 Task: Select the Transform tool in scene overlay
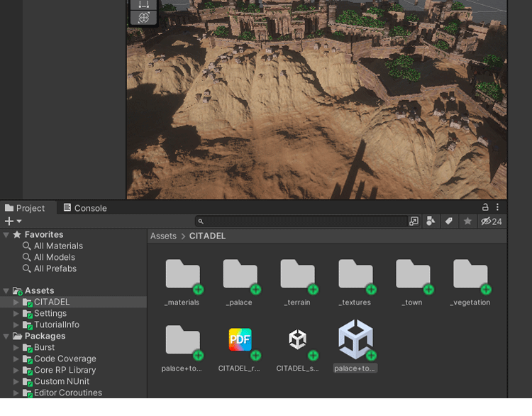click(x=144, y=18)
